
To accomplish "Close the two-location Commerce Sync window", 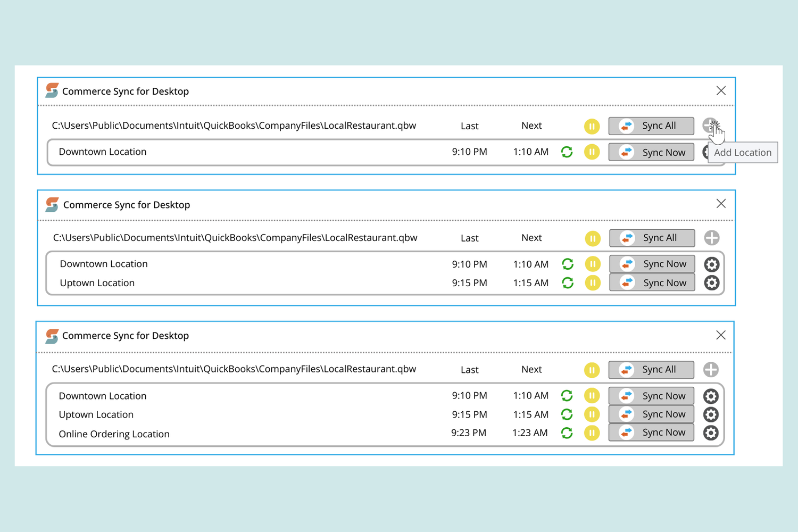I will click(721, 204).
